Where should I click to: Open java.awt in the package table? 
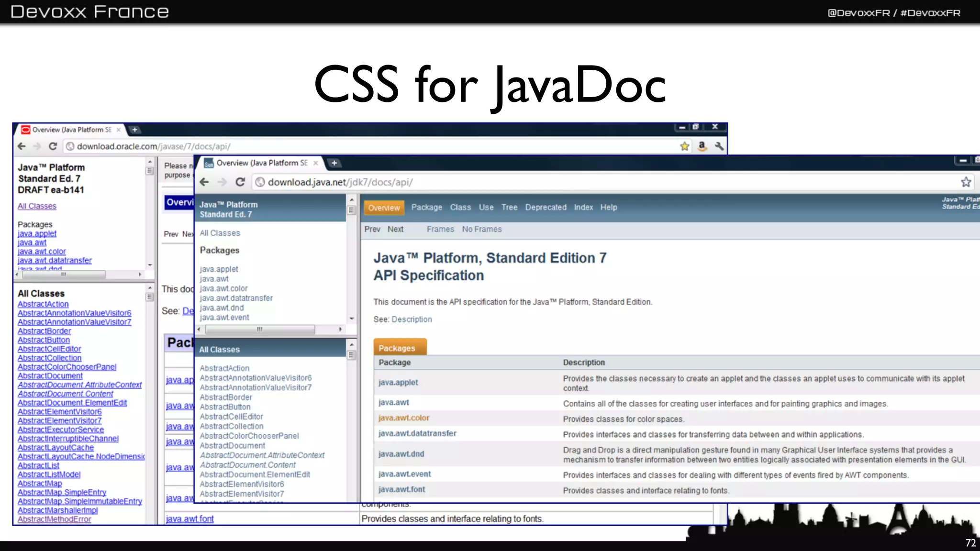(x=394, y=402)
